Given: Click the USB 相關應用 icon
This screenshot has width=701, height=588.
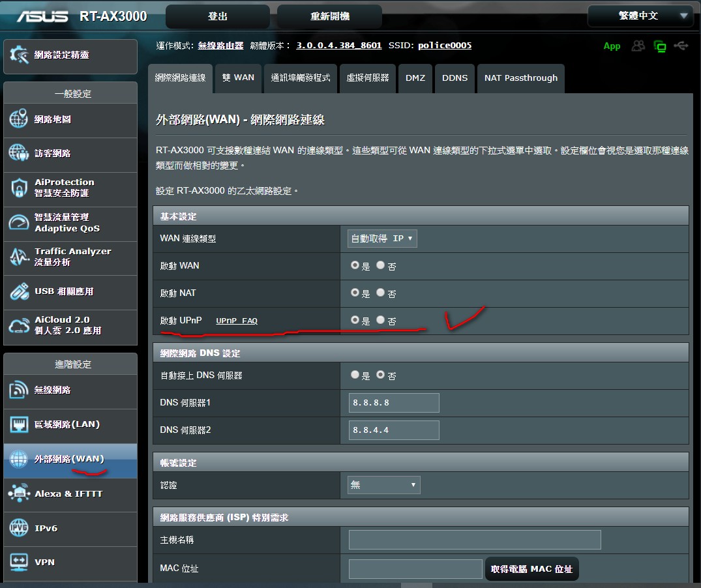Looking at the screenshot, I should (19, 291).
